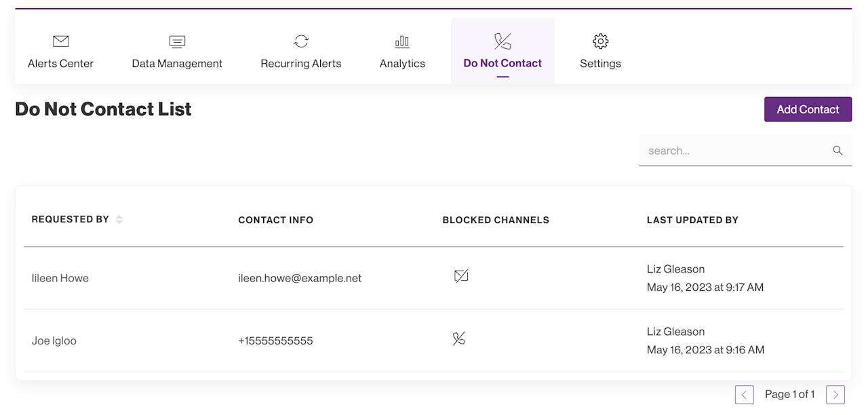Click the Analytics bar chart icon
Image resolution: width=868 pixels, height=415 pixels.
pos(402,41)
